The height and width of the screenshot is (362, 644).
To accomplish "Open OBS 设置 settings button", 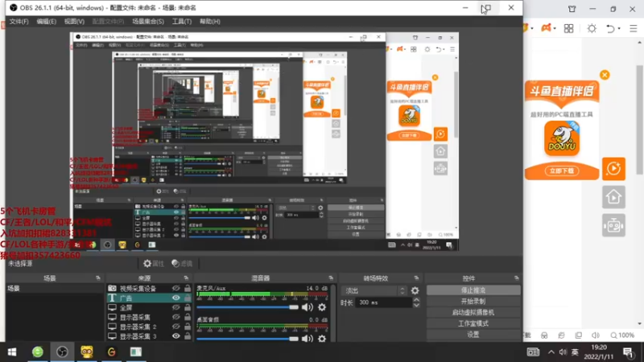I will click(473, 335).
